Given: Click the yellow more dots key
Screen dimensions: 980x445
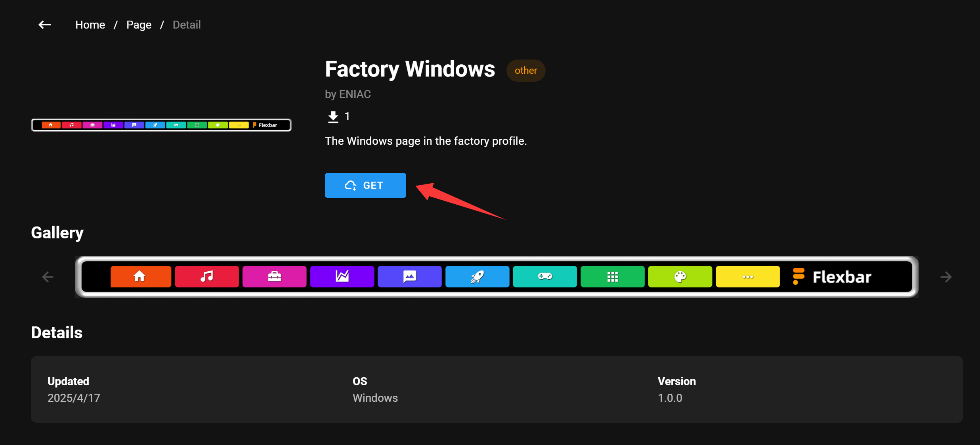Looking at the screenshot, I should coord(748,276).
